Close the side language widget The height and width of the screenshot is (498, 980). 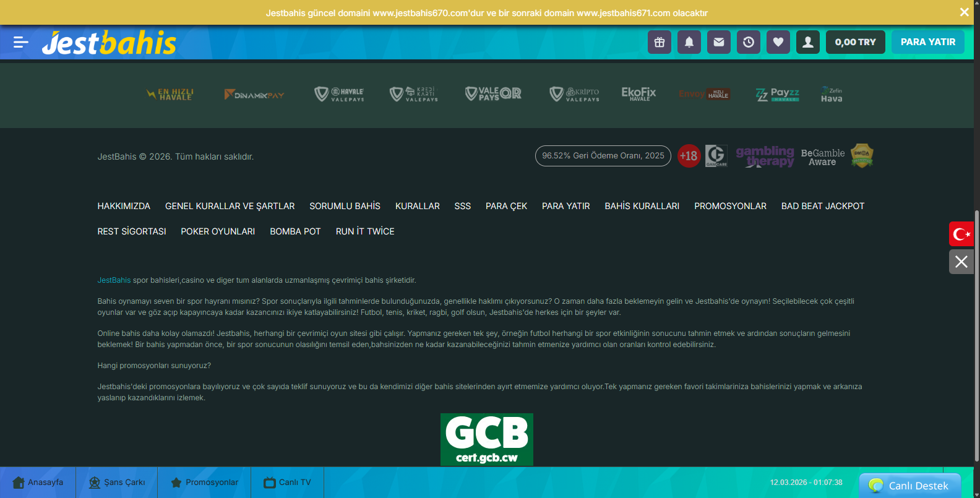(961, 262)
